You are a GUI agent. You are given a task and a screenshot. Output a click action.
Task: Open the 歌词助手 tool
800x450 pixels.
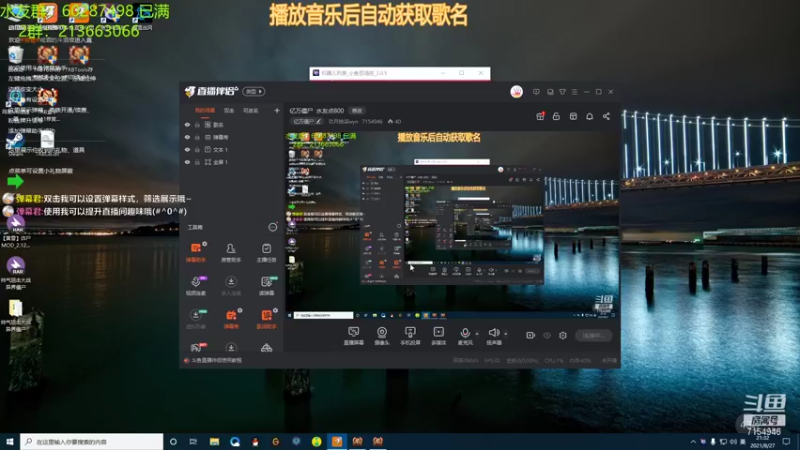coord(266,319)
